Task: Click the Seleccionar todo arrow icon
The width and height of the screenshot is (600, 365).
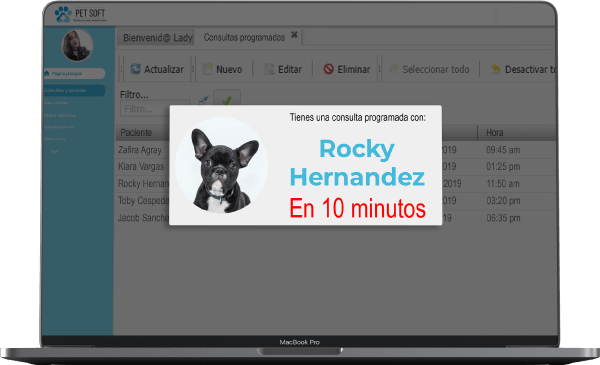Action: (394, 69)
